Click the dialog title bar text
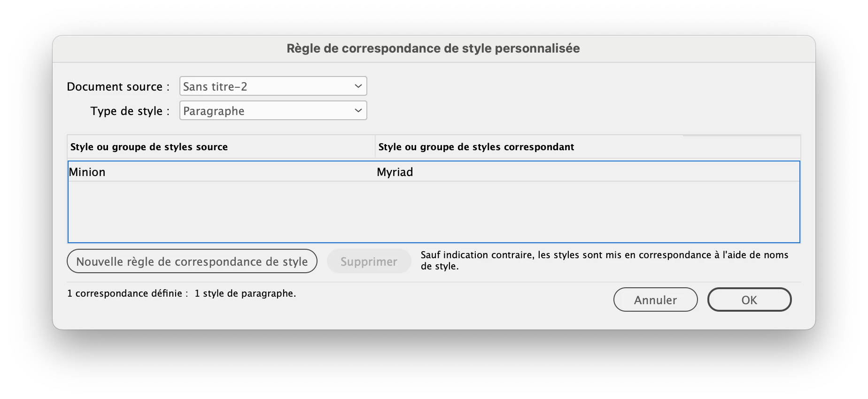The height and width of the screenshot is (399, 868). pos(433,48)
